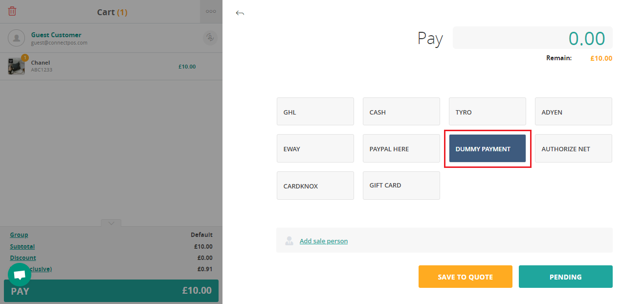Collapse the cart totals chevron
Viewport: 644px width, 304px height.
coord(111,223)
